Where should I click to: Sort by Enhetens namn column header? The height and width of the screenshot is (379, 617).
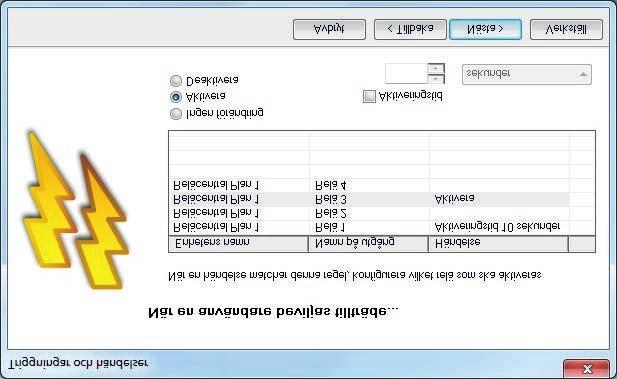click(238, 244)
